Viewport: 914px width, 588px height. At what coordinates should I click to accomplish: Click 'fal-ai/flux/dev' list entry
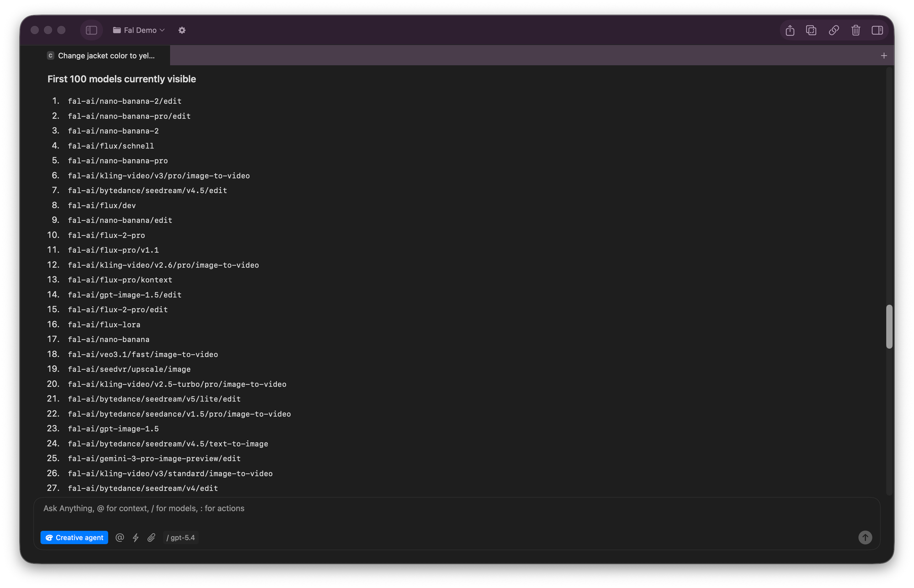(102, 206)
